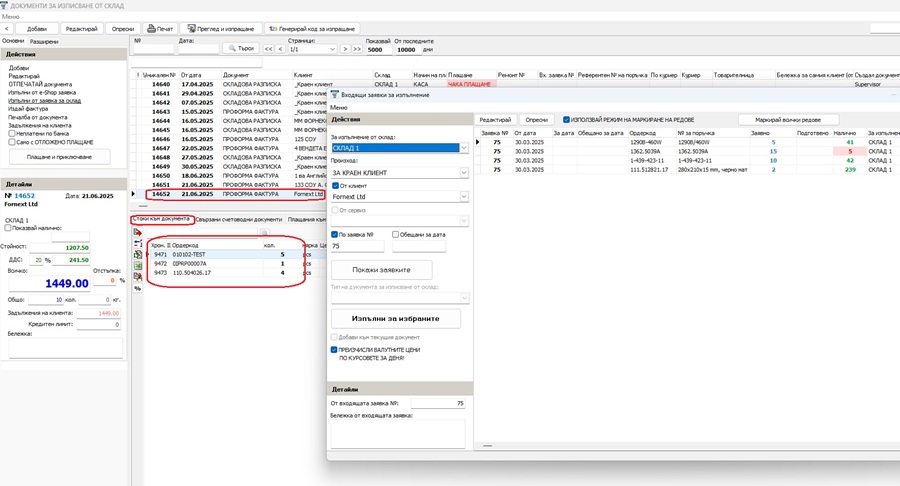Click the Покажи заявките button
Viewport: 900px width, 486px height.
click(x=382, y=270)
